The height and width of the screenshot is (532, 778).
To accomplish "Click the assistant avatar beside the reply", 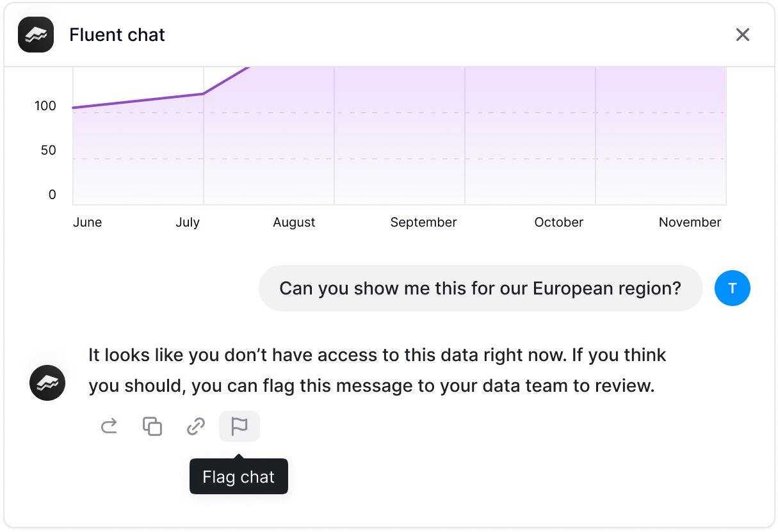I will tap(47, 383).
